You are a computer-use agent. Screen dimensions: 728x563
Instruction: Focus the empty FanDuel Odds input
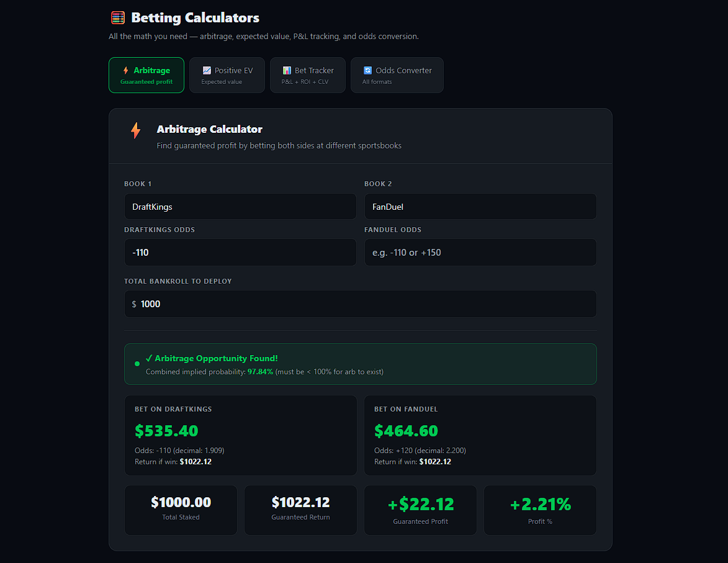[480, 252]
